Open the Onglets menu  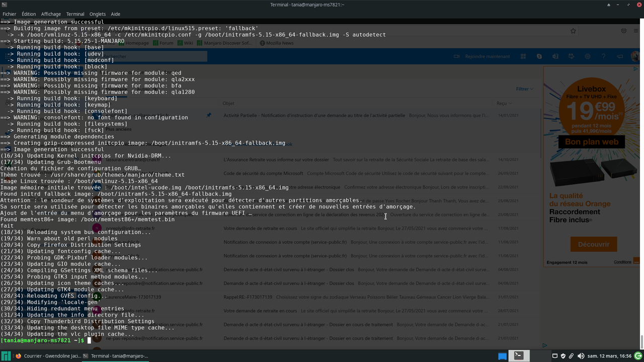pos(98,14)
